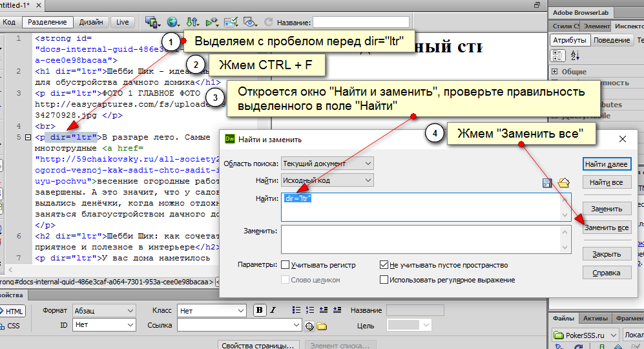Switch to the 'Дизайн' view tab
The height and width of the screenshot is (349, 644).
pos(91,22)
